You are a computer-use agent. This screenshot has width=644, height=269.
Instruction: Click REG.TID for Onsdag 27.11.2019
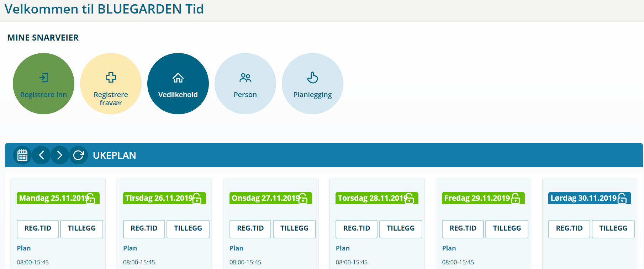coord(250,229)
